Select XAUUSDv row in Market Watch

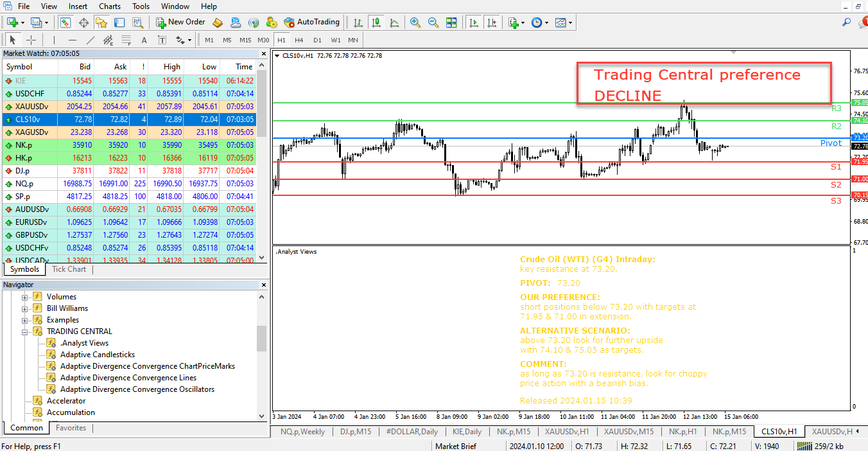[x=128, y=106]
